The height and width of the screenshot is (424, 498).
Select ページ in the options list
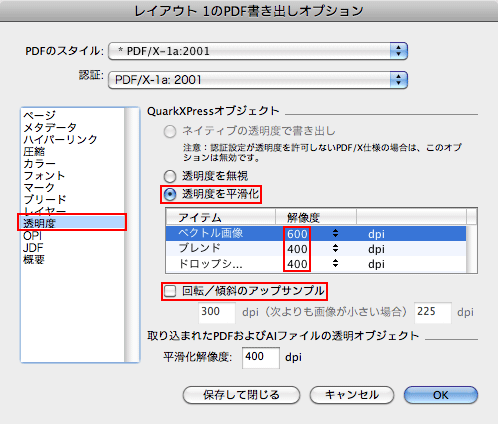39,115
